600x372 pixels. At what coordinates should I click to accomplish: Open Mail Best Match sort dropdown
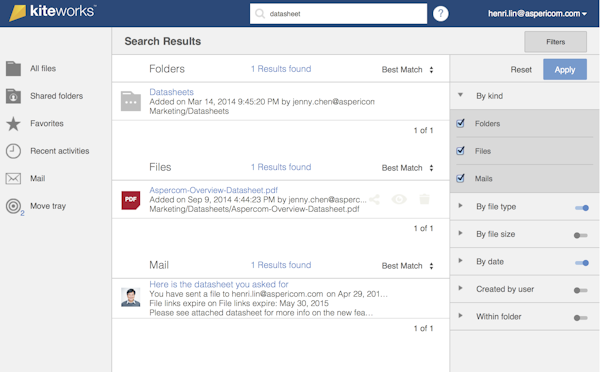(408, 266)
